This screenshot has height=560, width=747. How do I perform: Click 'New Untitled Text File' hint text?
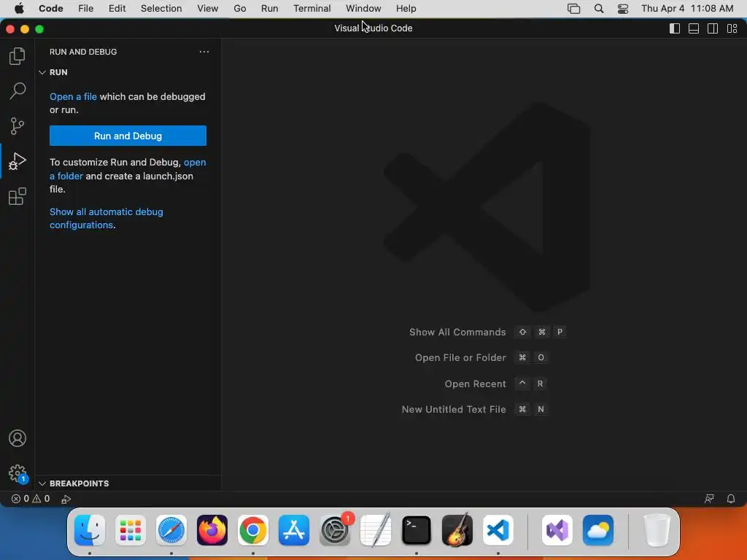pyautogui.click(x=454, y=410)
